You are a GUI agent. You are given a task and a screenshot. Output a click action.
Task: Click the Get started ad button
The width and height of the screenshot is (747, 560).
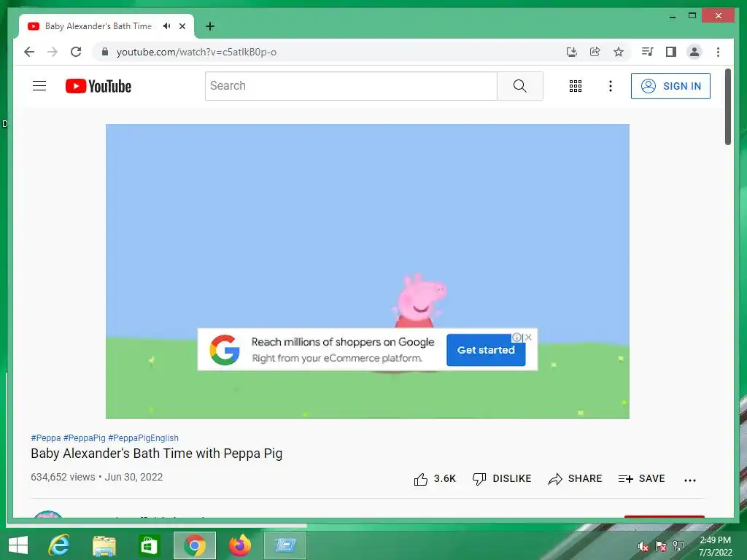point(486,350)
